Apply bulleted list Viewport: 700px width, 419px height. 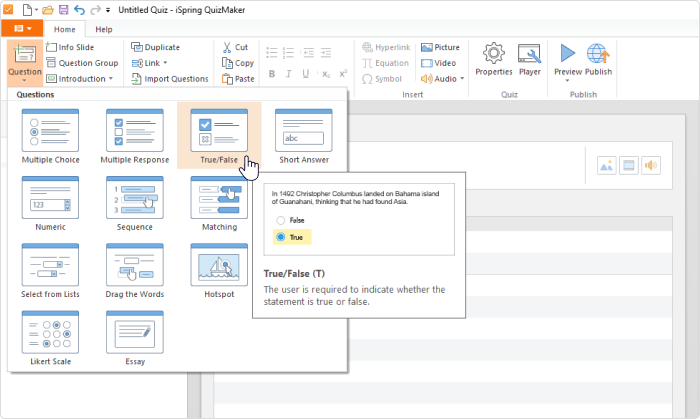pyautogui.click(x=272, y=52)
